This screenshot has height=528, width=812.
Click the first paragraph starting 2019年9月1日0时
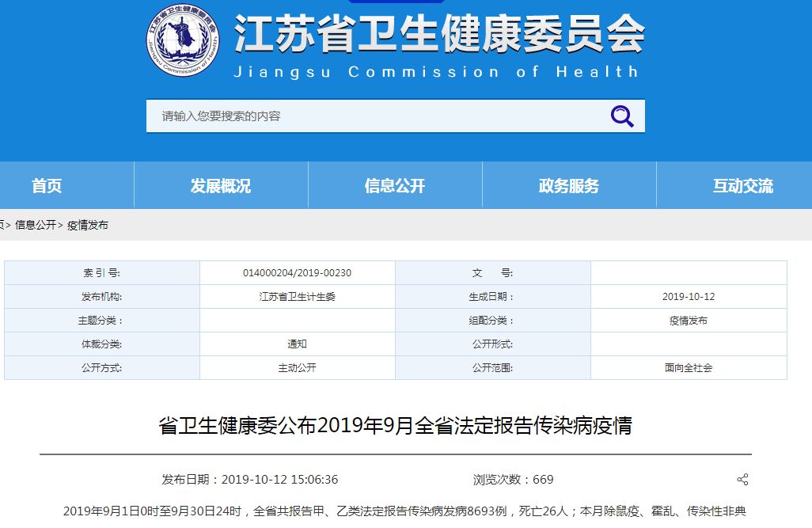click(x=404, y=511)
